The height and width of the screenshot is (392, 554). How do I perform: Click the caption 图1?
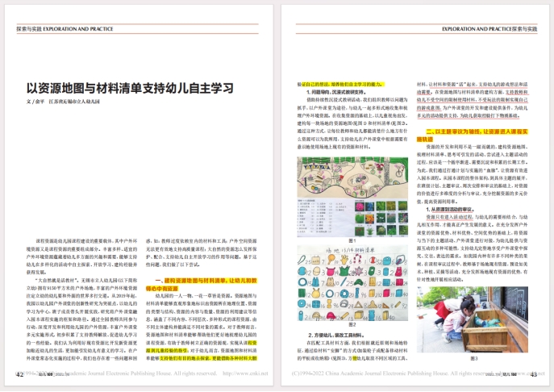352,240
